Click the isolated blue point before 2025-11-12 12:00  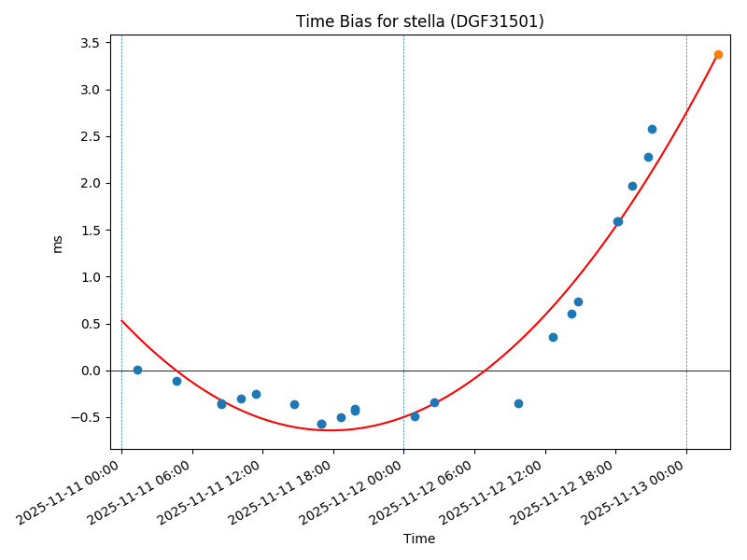518,403
